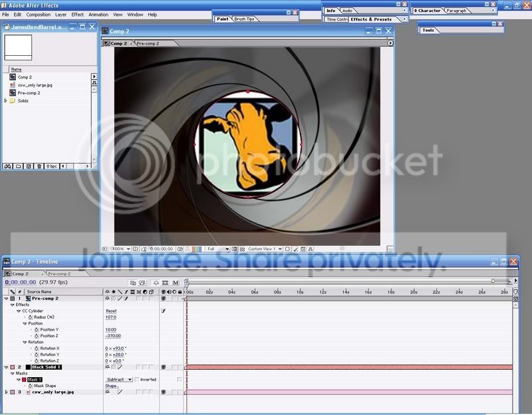Click the RGB channel display swatch

coord(197,249)
